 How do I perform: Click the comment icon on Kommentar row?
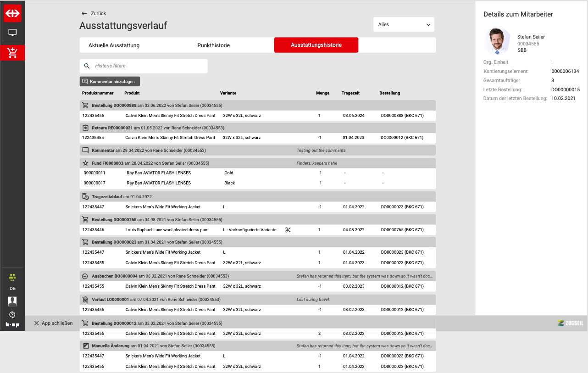(85, 150)
